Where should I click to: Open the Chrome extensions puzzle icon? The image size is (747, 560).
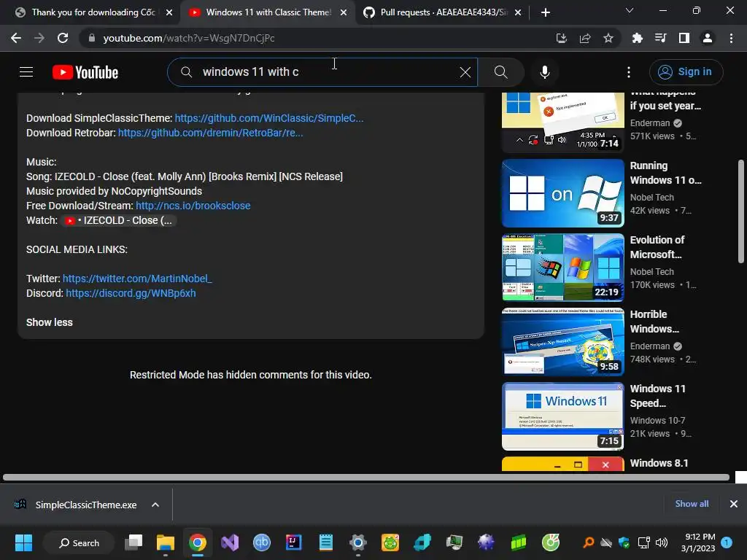[637, 38]
